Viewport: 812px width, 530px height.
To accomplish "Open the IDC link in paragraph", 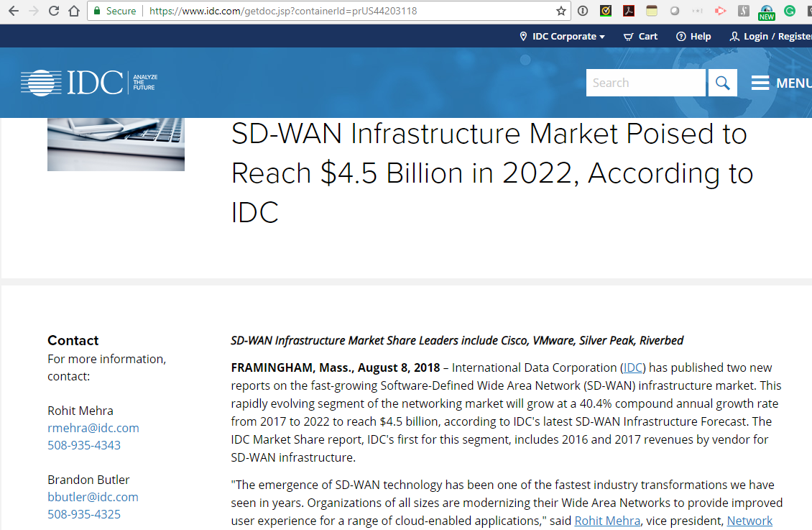I will [633, 368].
